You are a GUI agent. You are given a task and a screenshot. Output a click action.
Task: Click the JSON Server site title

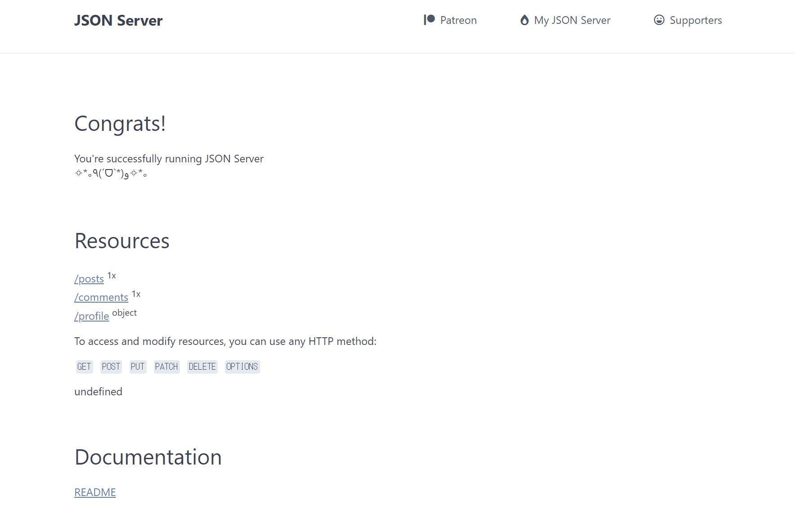tap(118, 21)
